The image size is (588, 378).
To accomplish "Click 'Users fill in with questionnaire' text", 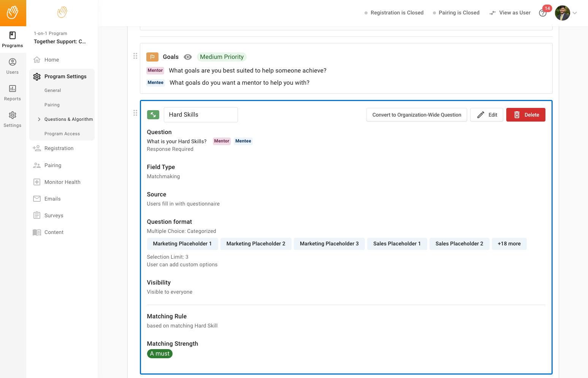I will coord(183,204).
